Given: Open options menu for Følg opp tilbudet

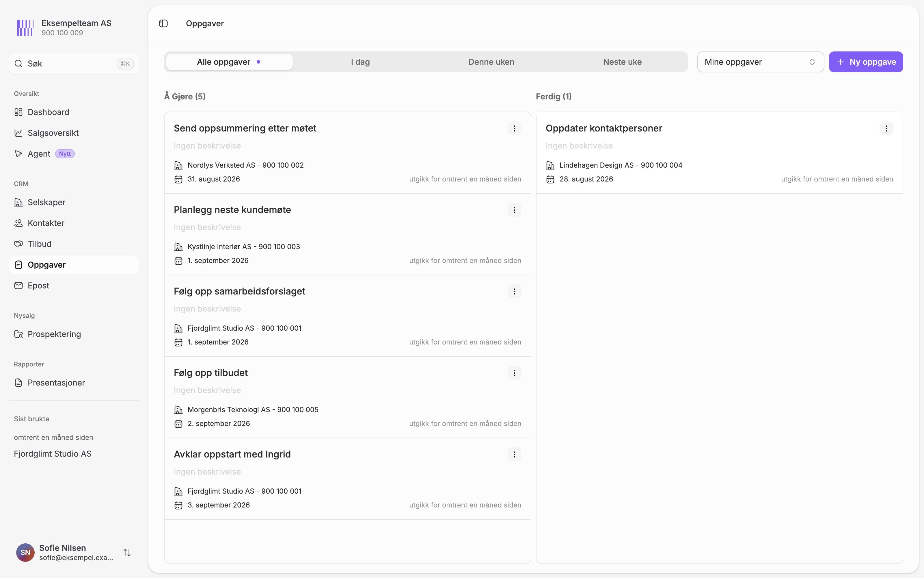Looking at the screenshot, I should click(514, 373).
